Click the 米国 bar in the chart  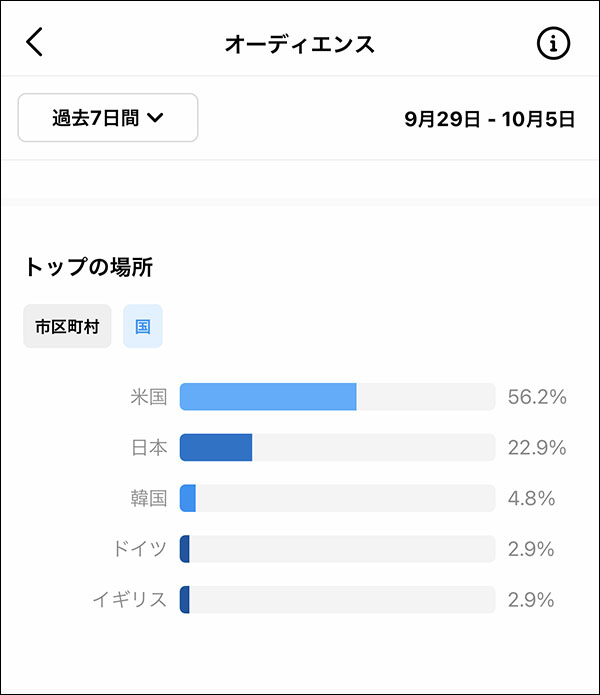click(x=337, y=397)
